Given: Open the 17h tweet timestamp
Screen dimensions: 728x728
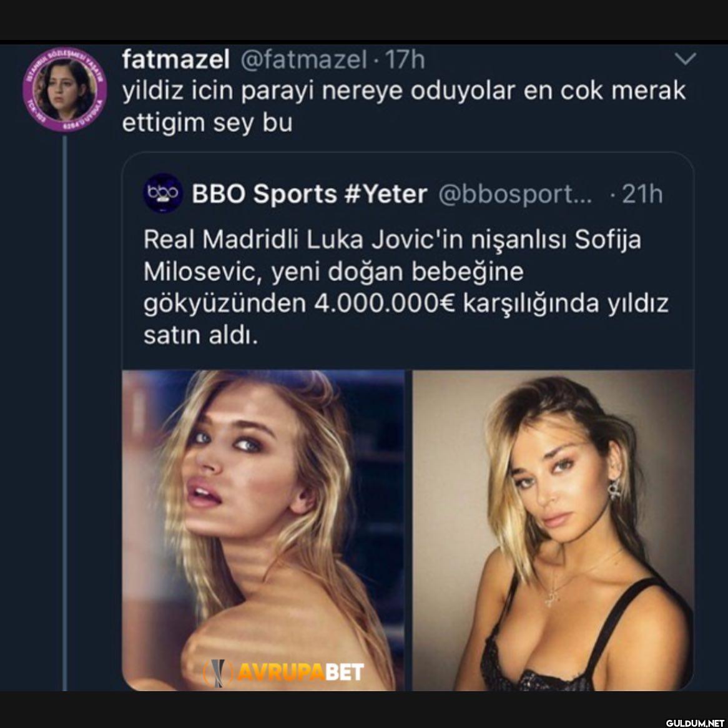Looking at the screenshot, I should coord(405,59).
